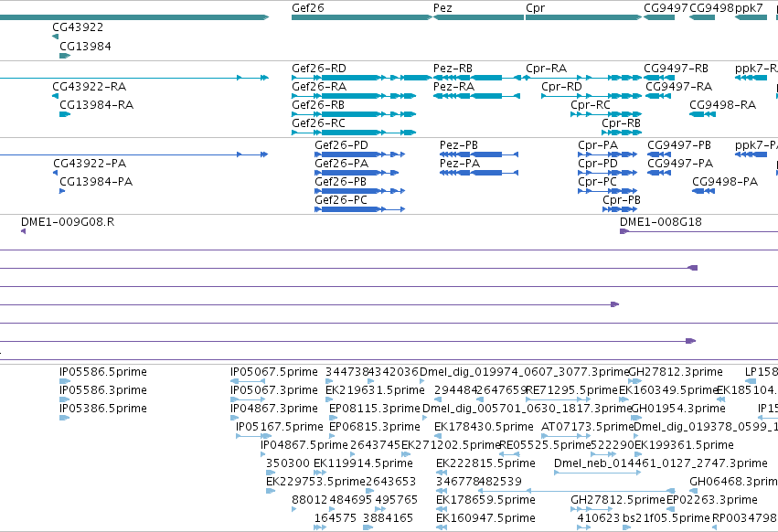Select the EP06815.3prime EST label
This screenshot has width=778, height=532.
click(x=375, y=427)
